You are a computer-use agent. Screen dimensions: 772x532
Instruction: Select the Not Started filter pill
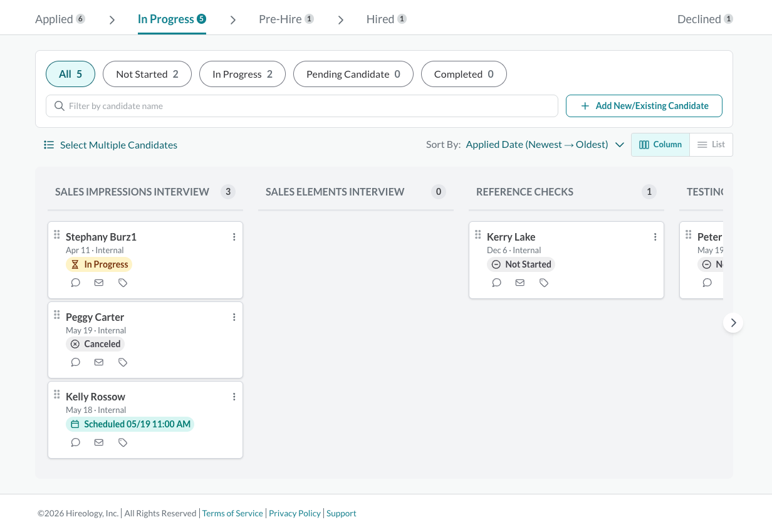pyautogui.click(x=147, y=74)
